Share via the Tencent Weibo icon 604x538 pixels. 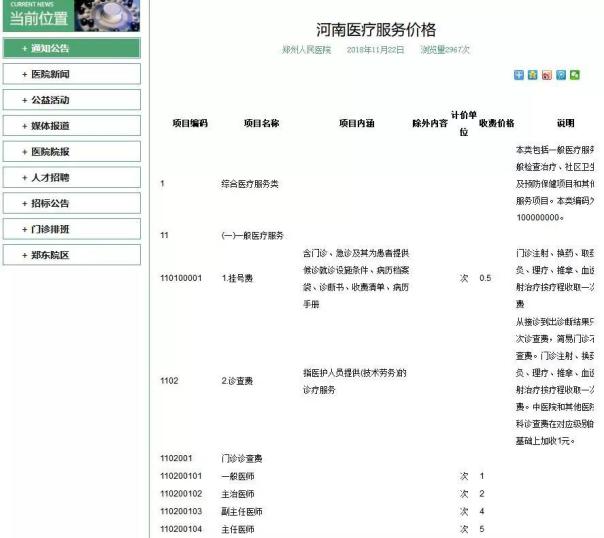click(x=561, y=75)
